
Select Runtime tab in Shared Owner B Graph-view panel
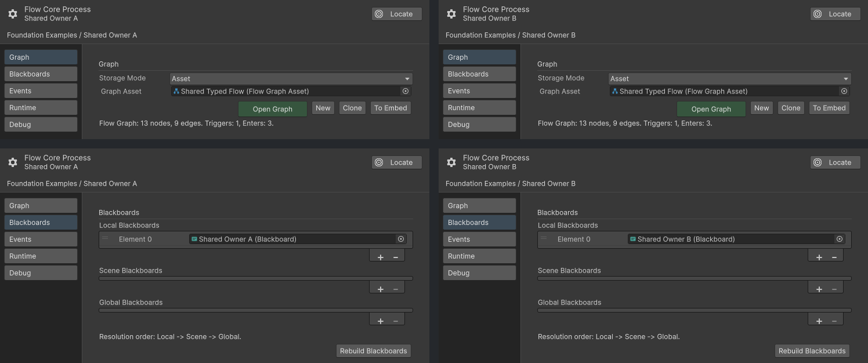pyautogui.click(x=479, y=107)
